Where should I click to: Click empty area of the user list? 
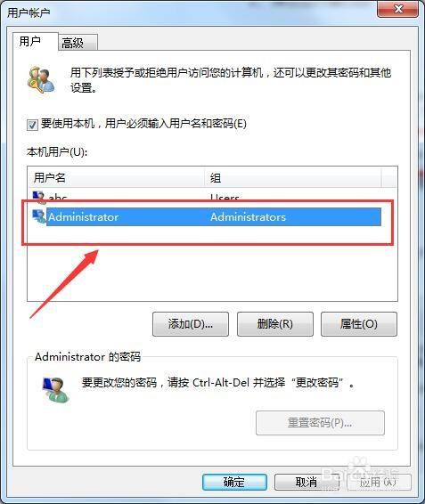tap(212, 273)
